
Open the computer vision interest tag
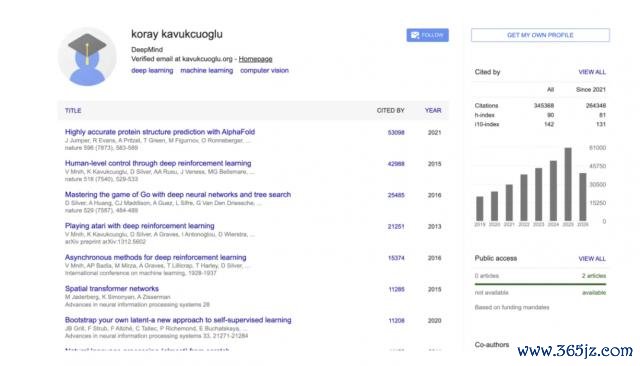click(264, 71)
